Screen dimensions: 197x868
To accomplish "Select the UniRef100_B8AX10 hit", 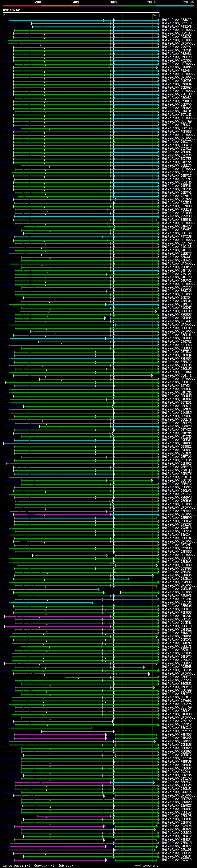I will tap(177, 728).
